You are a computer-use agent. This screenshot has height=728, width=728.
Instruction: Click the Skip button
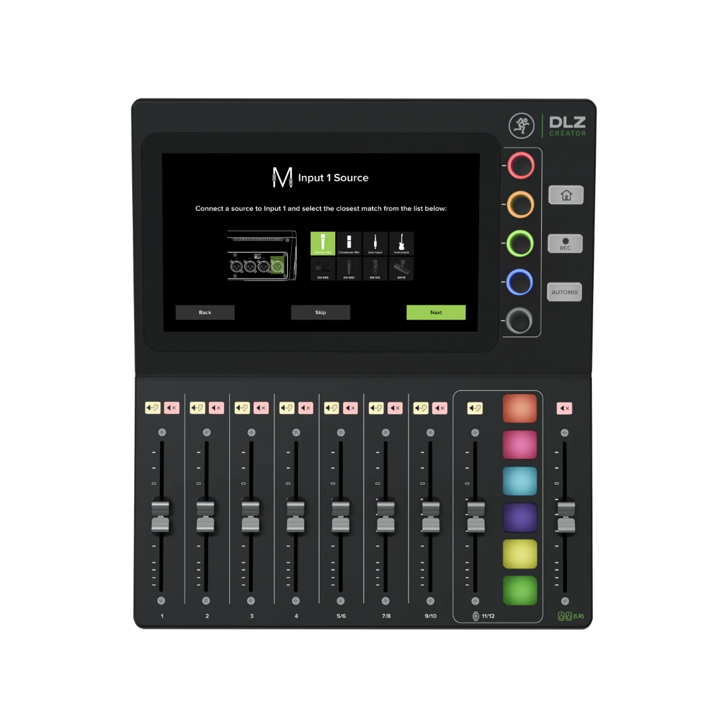[x=320, y=312]
